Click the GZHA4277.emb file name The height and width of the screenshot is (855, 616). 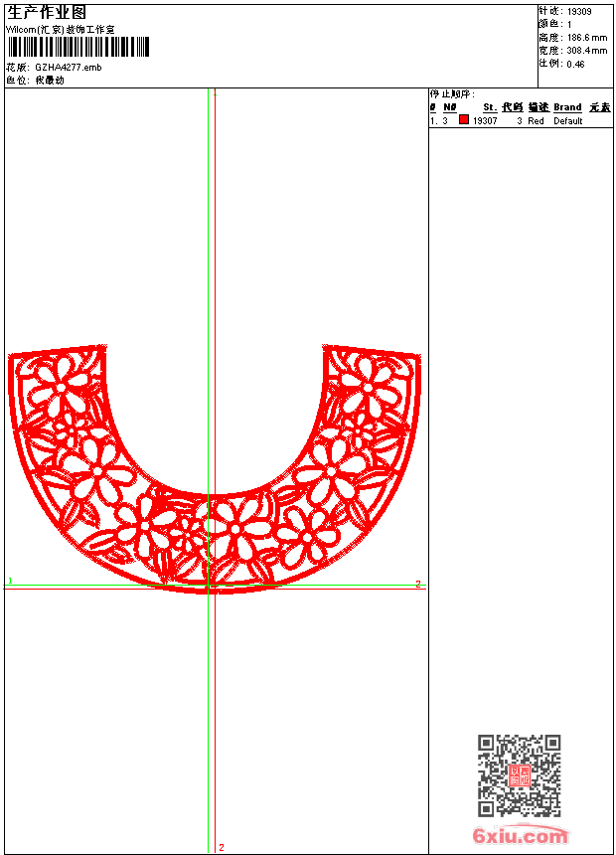pyautogui.click(x=69, y=68)
